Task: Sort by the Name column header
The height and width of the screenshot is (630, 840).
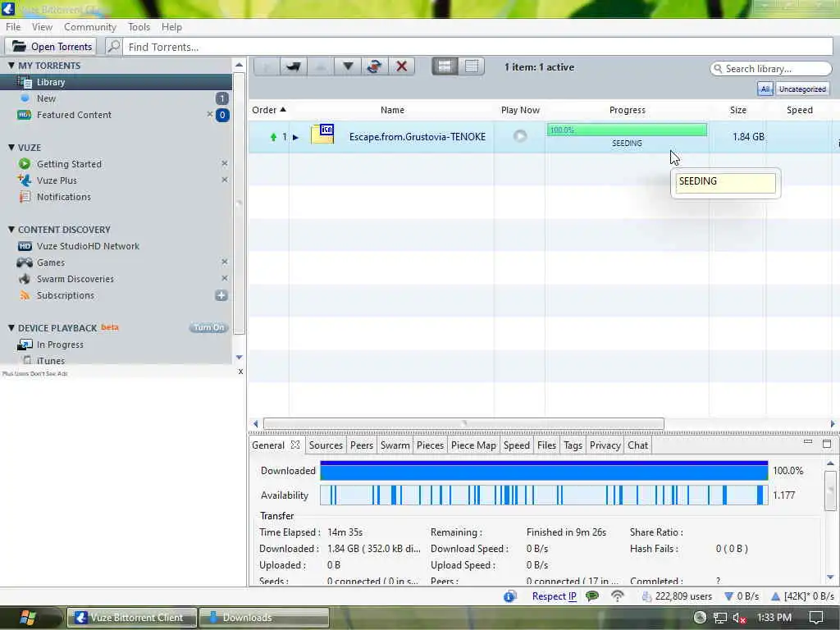Action: [392, 110]
